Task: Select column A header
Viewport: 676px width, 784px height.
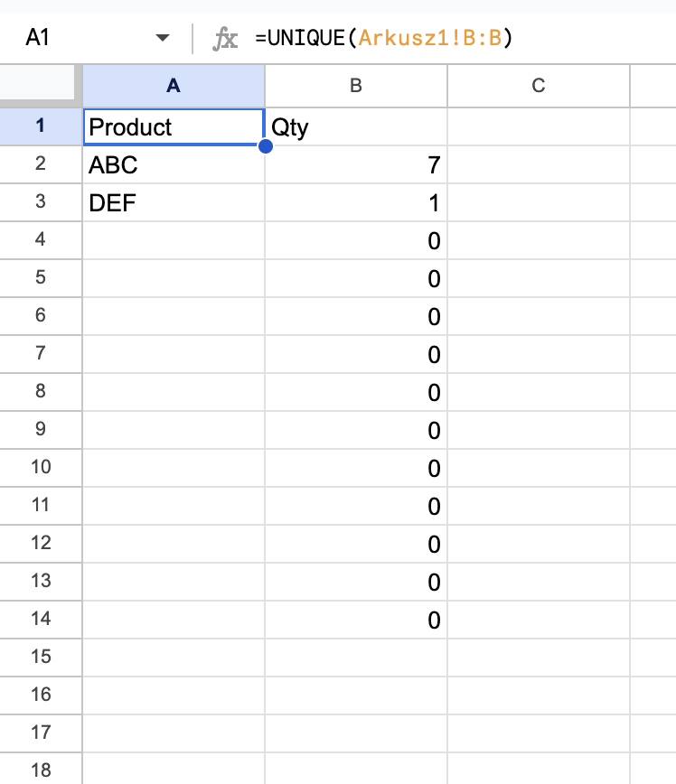Action: click(174, 86)
